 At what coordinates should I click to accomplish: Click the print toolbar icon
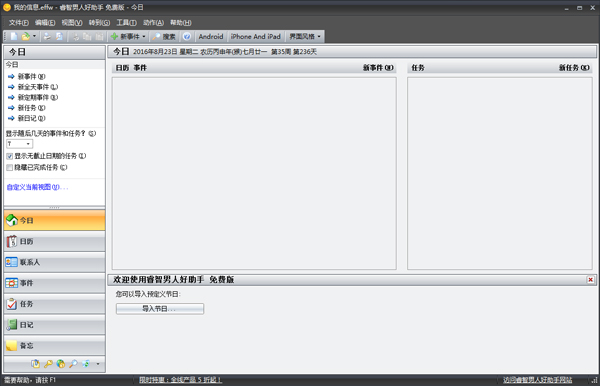[x=47, y=36]
